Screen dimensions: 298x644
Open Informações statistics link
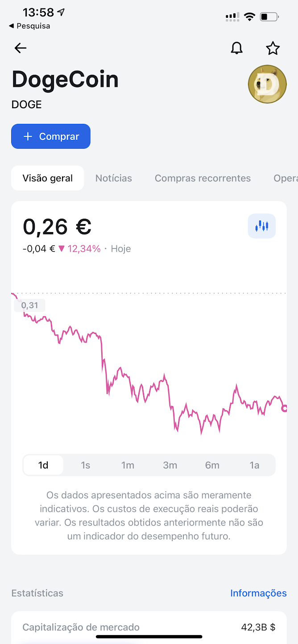click(258, 593)
